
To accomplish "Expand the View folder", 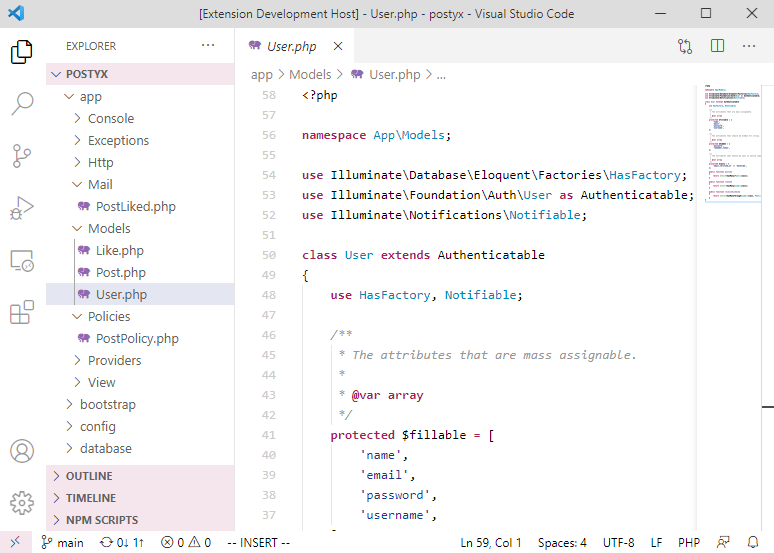I will tap(140, 382).
